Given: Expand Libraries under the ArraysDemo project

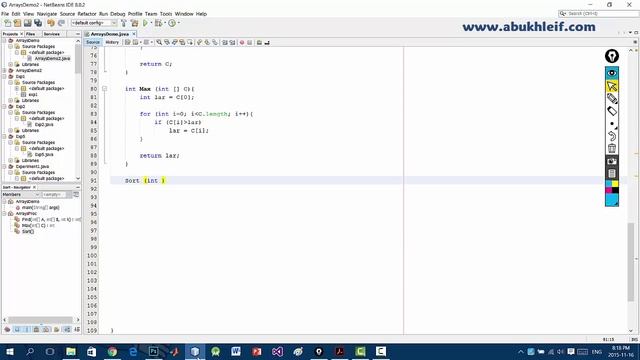Looking at the screenshot, I should pos(11,64).
